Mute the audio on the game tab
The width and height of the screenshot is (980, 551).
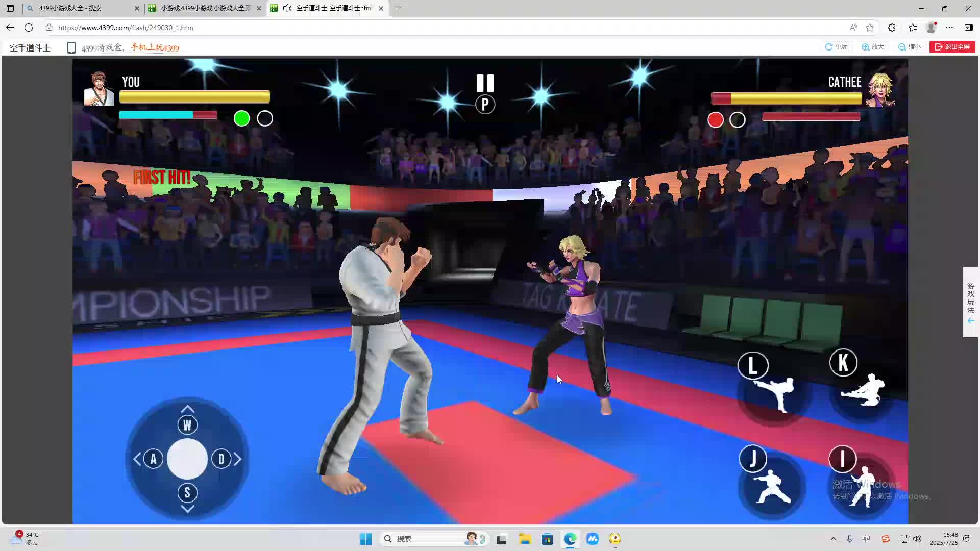tap(287, 8)
